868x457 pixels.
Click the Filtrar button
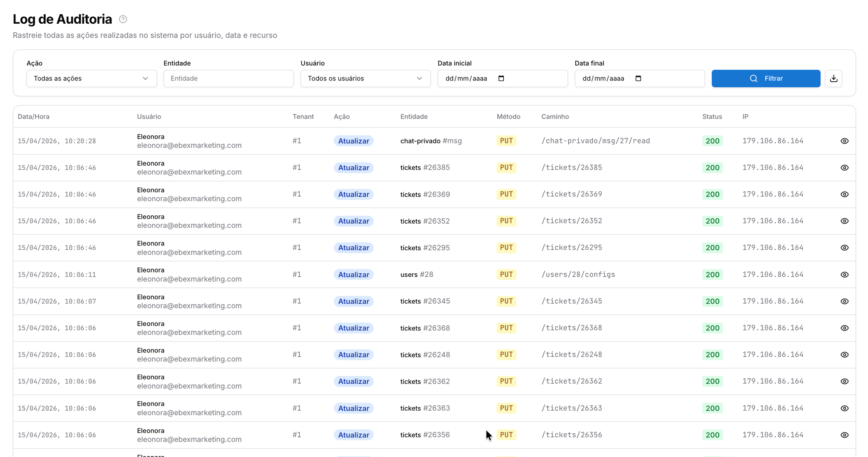tap(766, 78)
